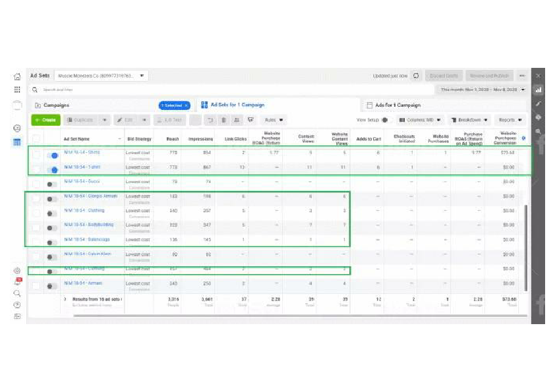Open the sidebar search magnifier icon

(x=17, y=293)
